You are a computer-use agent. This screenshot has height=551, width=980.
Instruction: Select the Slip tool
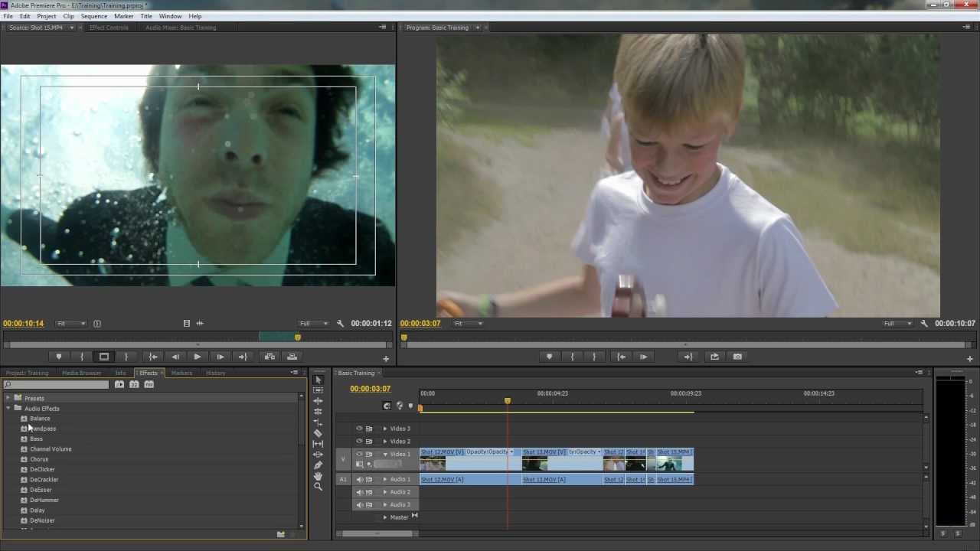coord(318,444)
